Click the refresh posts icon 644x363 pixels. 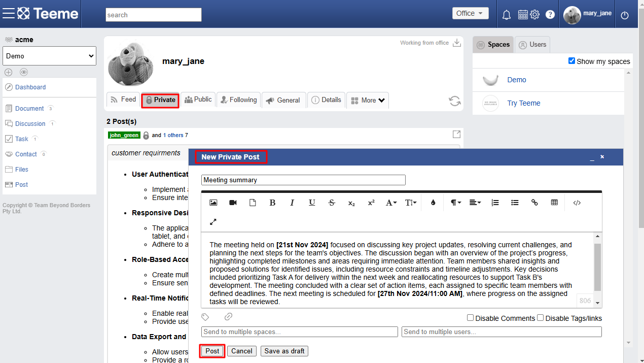[x=455, y=101]
